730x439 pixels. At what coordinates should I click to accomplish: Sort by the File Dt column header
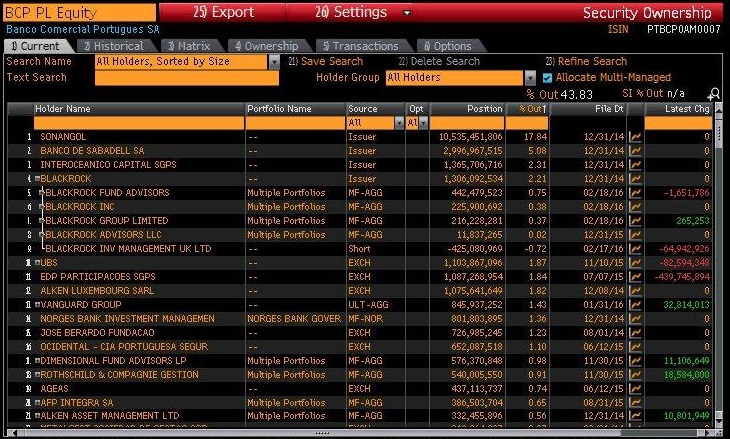(588, 109)
